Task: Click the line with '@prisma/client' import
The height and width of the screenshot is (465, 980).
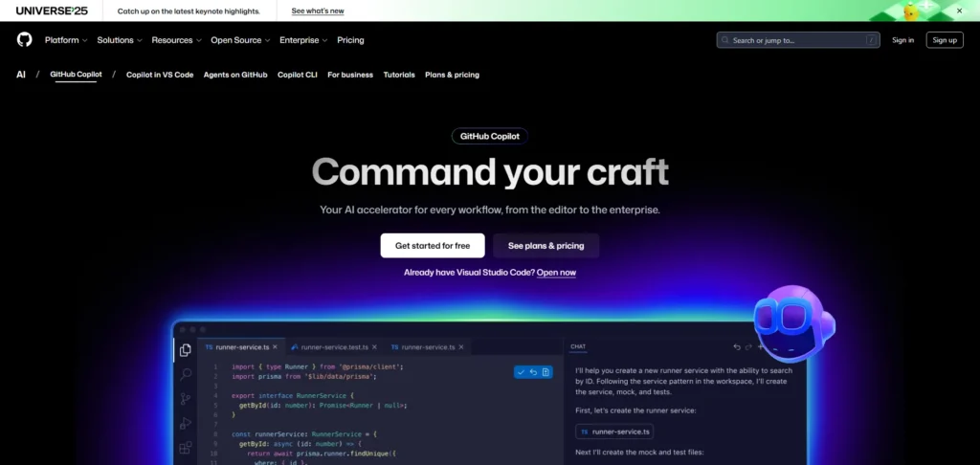Action: click(318, 366)
